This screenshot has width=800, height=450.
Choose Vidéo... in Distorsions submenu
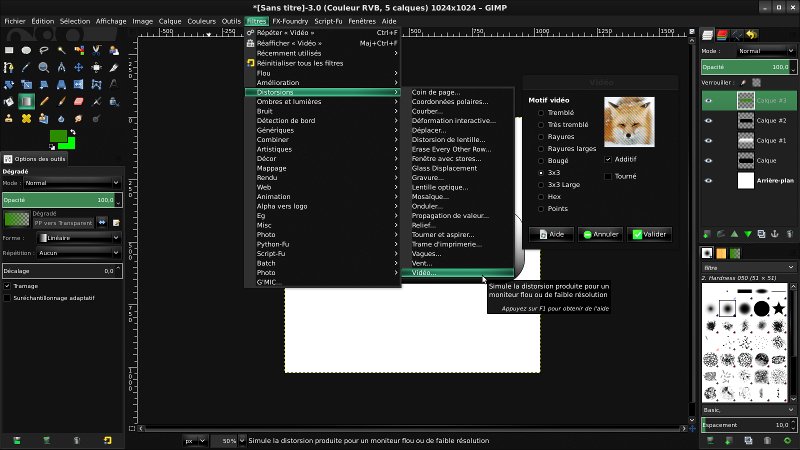click(x=458, y=273)
